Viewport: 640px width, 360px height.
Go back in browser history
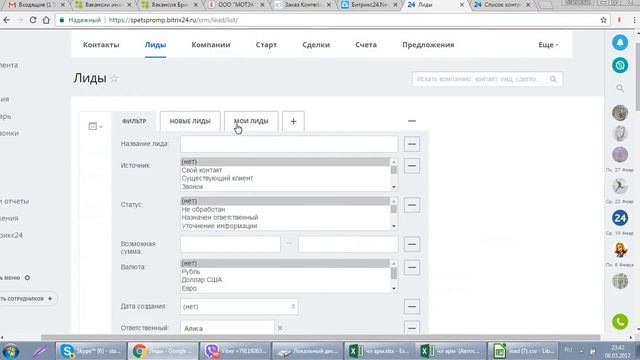pos(7,20)
